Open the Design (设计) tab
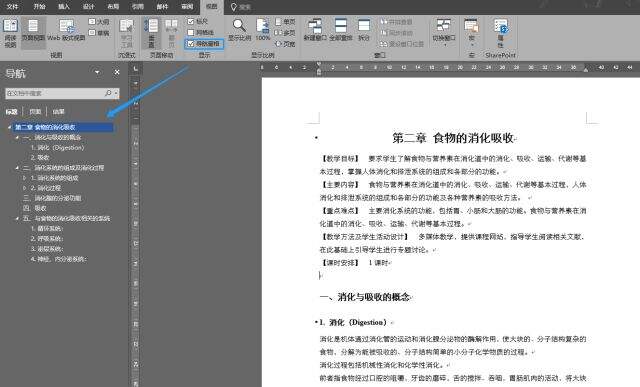The image size is (640, 387). coord(89,7)
